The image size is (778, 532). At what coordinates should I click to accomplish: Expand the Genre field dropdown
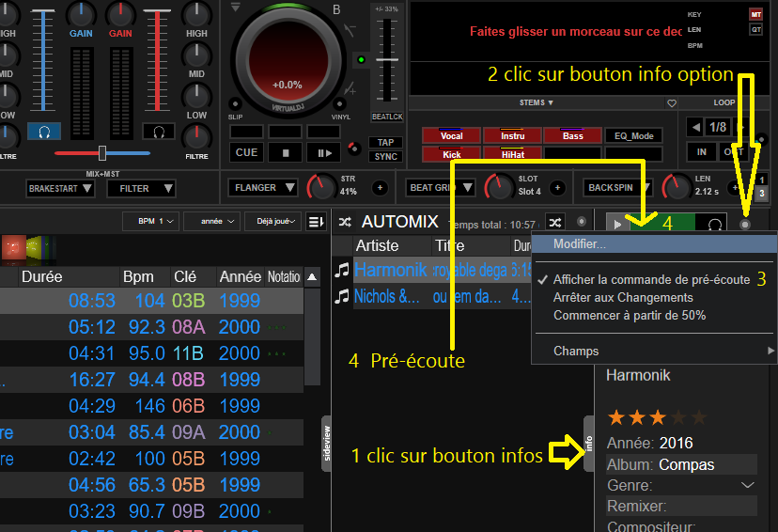point(747,485)
